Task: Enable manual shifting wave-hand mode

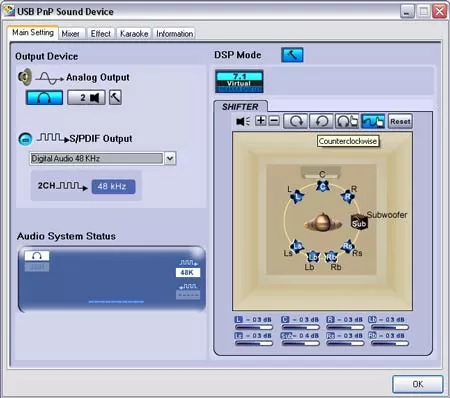Action: coord(373,121)
